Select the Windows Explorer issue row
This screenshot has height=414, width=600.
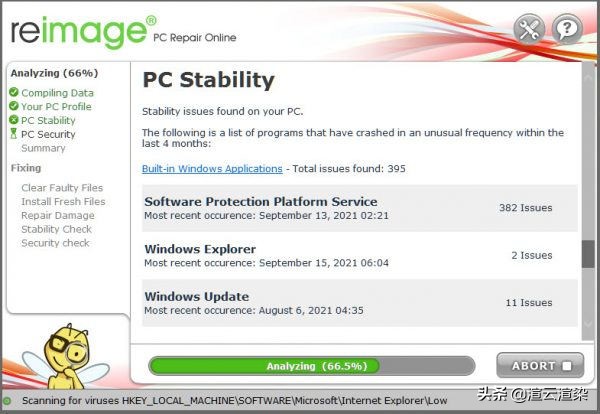(359, 255)
